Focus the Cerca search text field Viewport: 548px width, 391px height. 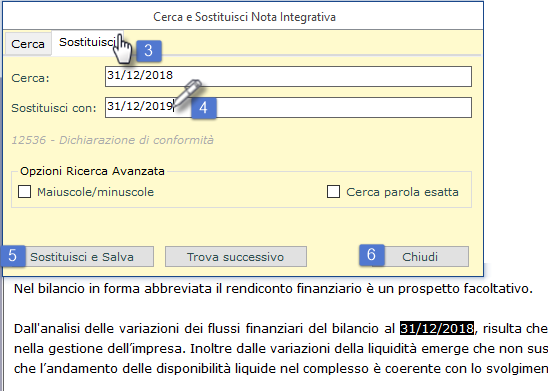coord(288,76)
